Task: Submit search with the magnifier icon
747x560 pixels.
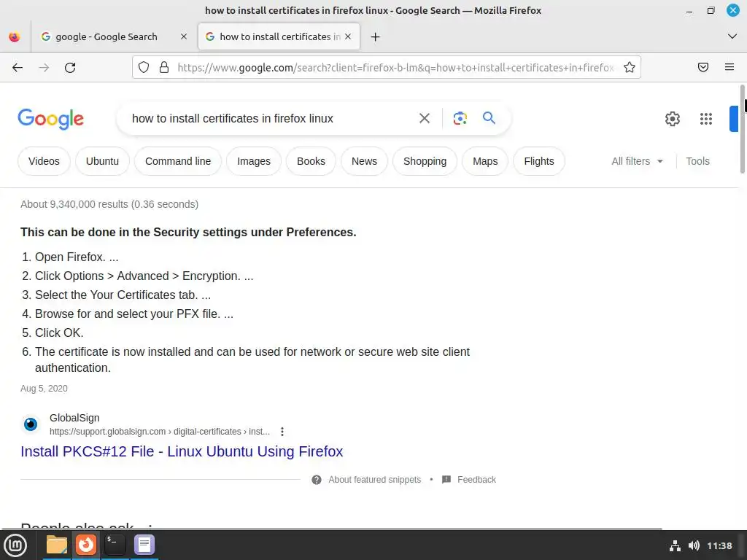Action: tap(489, 118)
